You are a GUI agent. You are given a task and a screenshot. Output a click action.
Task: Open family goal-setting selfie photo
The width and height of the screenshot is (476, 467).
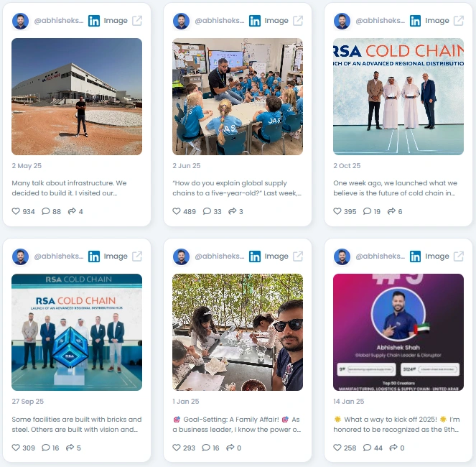point(238,333)
